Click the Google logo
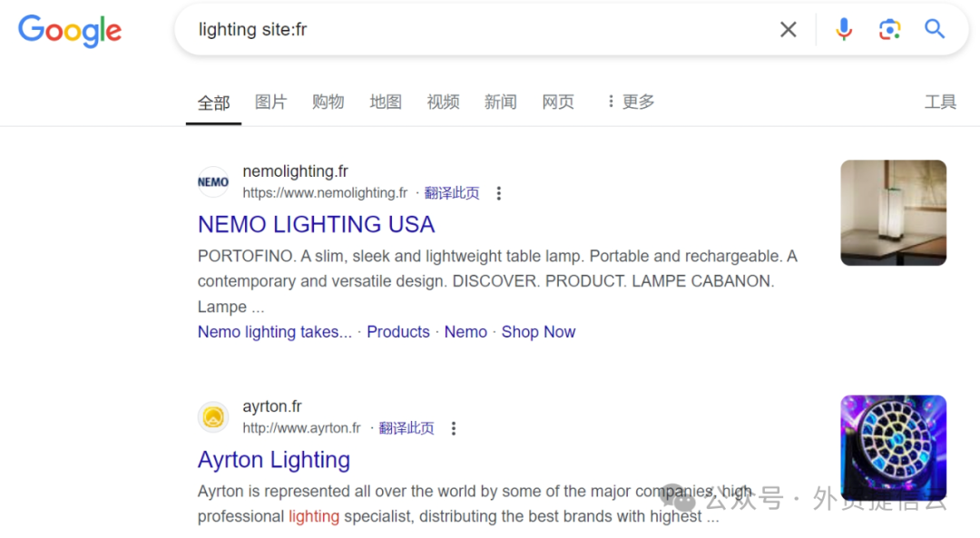Screen dimensions: 980x538 70,31
